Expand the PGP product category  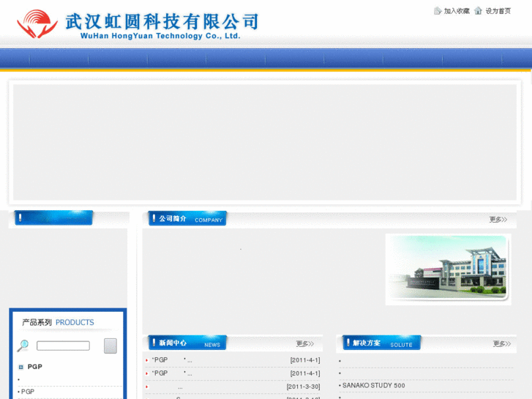pos(20,367)
